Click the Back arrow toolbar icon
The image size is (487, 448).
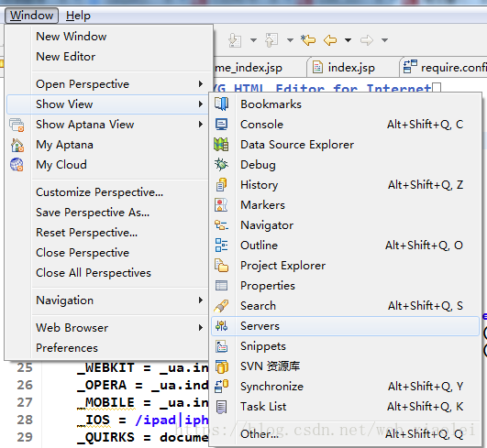(330, 40)
